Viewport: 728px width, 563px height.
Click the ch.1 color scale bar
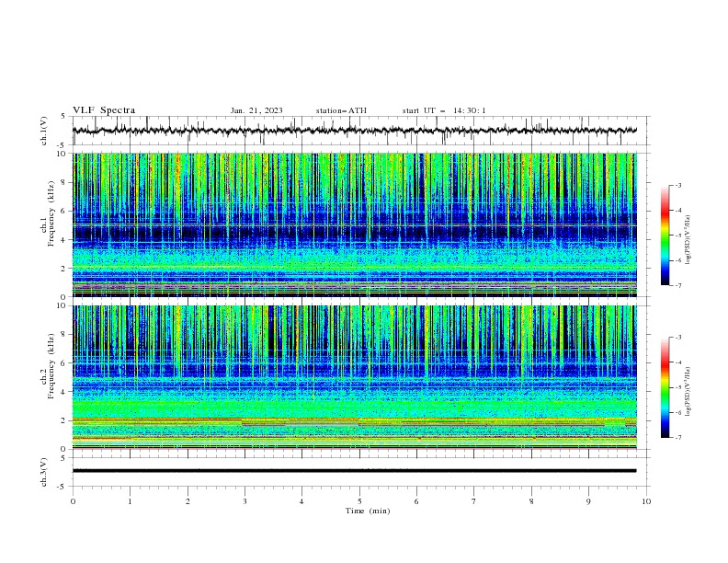point(665,236)
